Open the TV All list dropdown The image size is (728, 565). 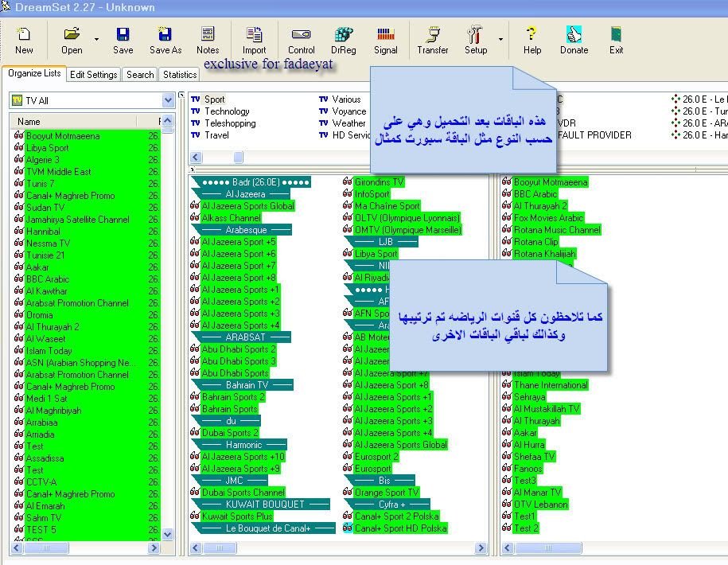[168, 100]
